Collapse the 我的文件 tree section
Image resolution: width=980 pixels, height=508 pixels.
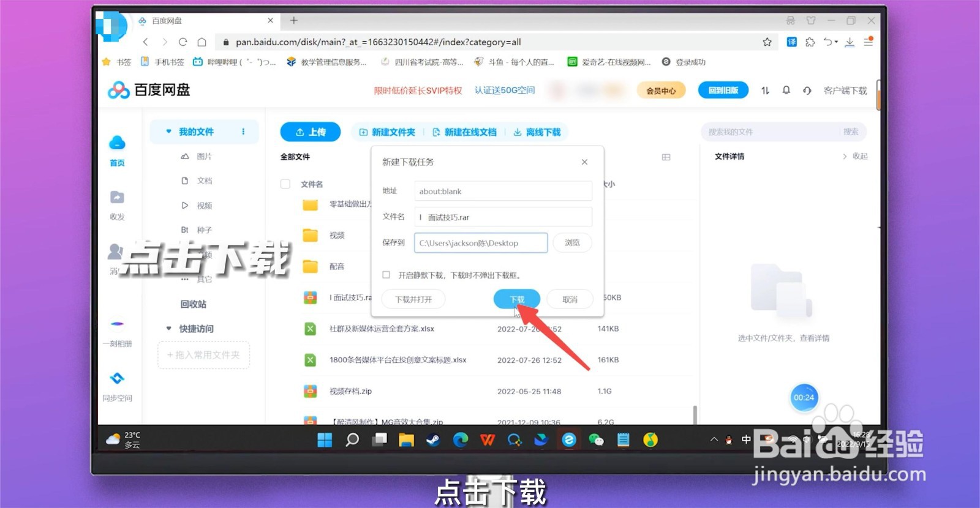(168, 132)
